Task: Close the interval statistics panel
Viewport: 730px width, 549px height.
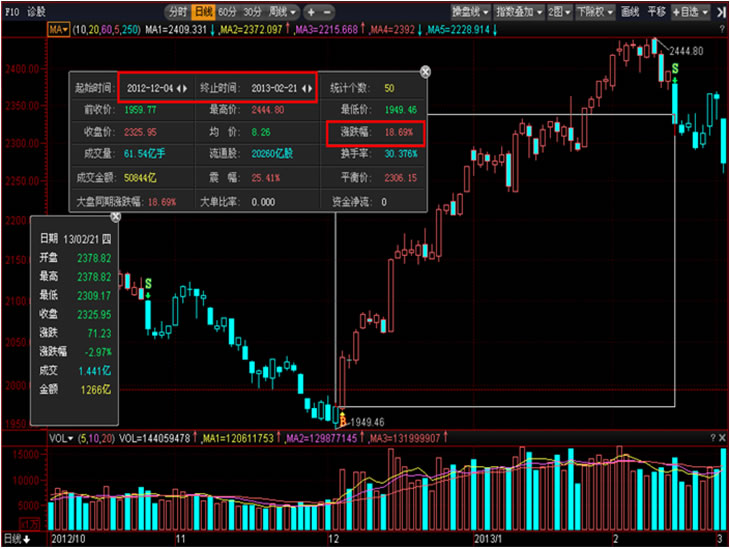Action: click(x=425, y=72)
